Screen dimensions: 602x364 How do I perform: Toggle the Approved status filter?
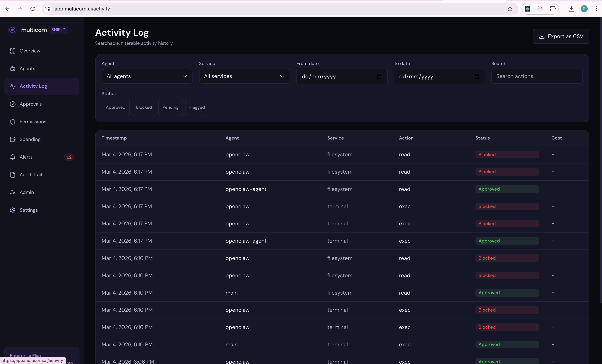[x=115, y=107]
